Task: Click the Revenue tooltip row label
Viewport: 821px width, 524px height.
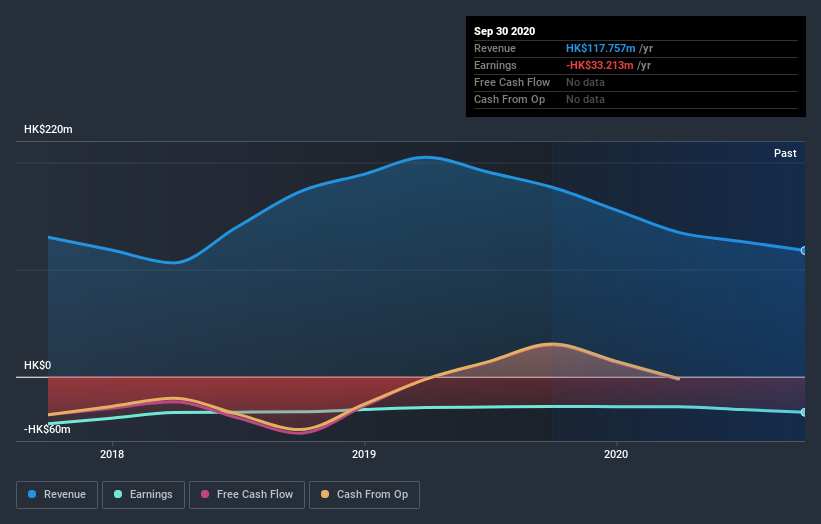Action: point(495,48)
